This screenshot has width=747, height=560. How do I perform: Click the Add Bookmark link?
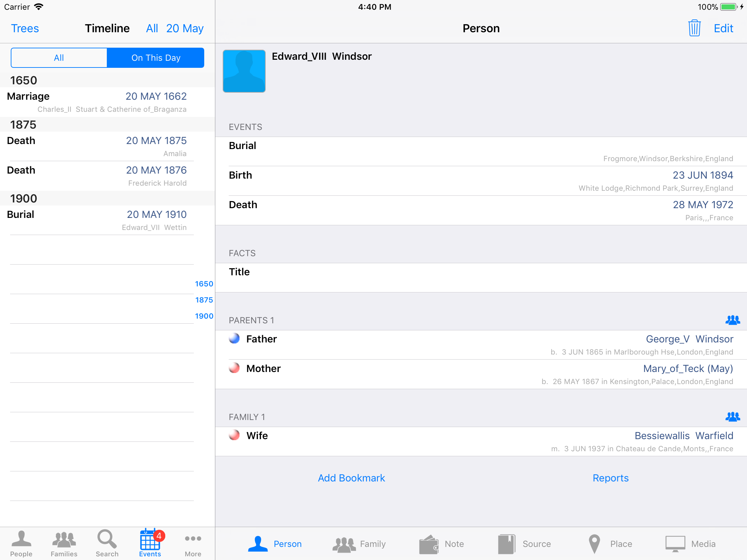click(351, 478)
